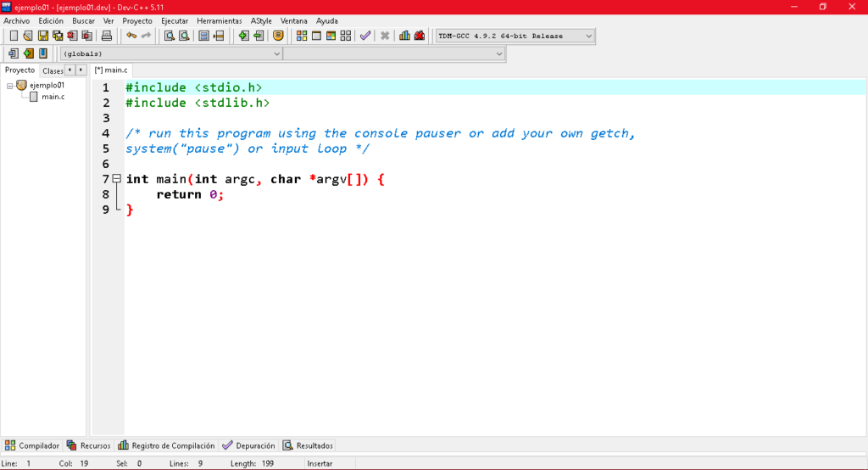Click the Add to project green plus icon

(243, 36)
